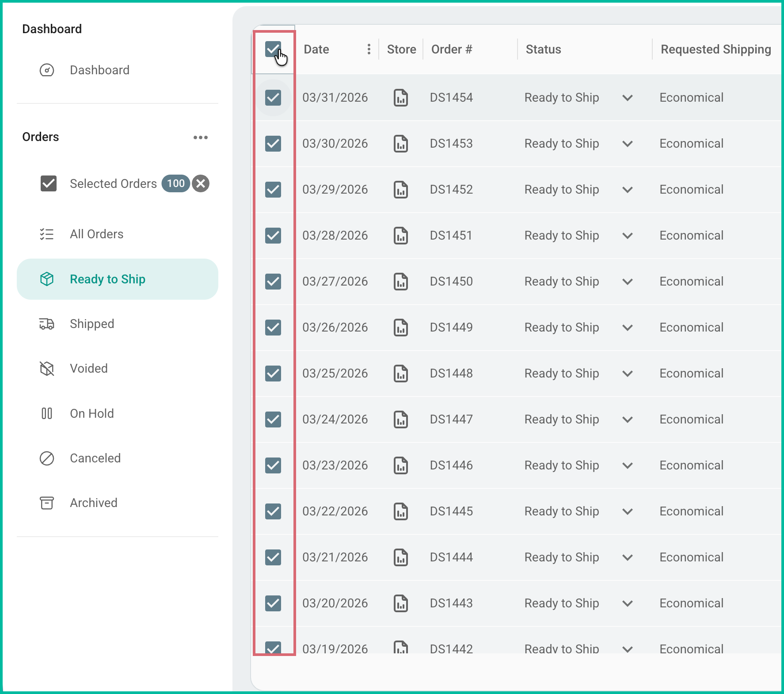Select the Canceled orders slash icon

coord(46,458)
